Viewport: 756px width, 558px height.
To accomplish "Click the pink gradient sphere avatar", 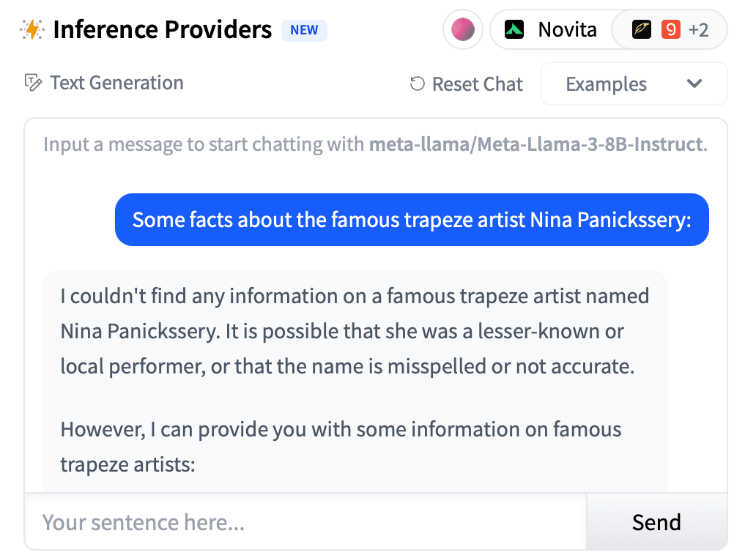I will point(463,30).
